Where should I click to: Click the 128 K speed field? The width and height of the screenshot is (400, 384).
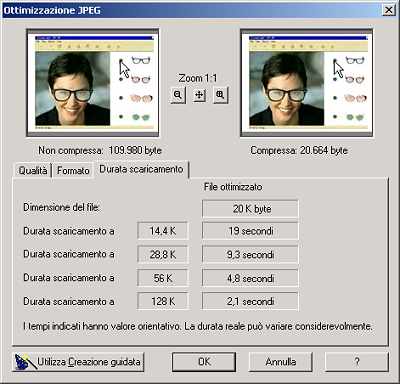coord(163,301)
